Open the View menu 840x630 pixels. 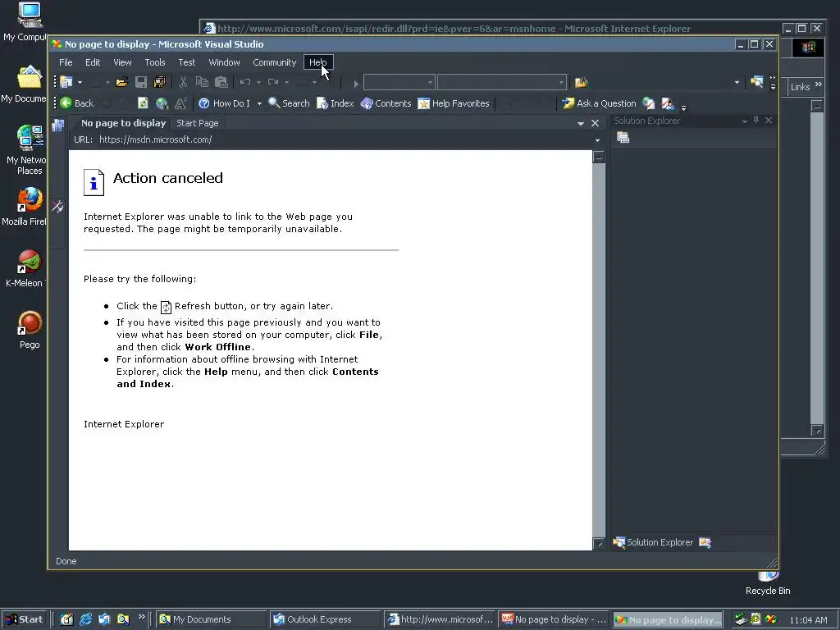click(122, 62)
